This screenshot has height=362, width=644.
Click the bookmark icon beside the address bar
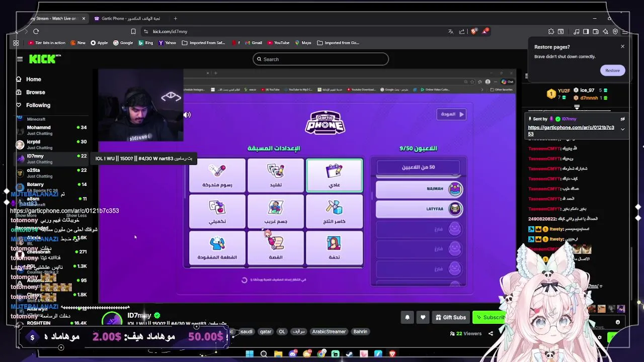[133, 31]
